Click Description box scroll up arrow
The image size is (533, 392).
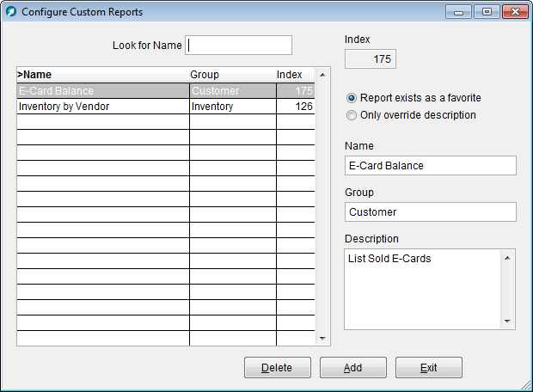(507, 258)
